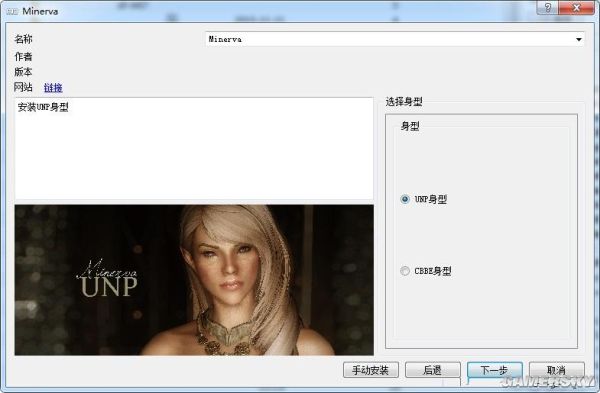Click the installer icon in the title bar
The image size is (600, 393).
coord(12,11)
